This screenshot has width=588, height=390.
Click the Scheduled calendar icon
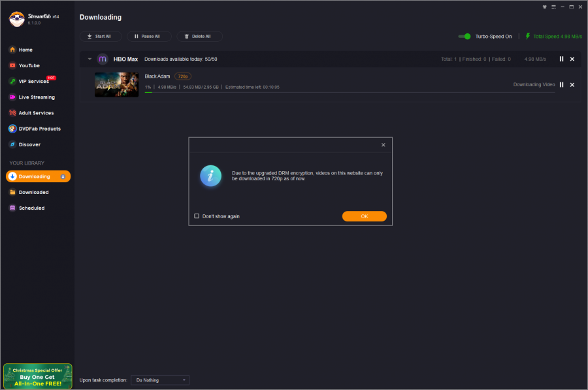[12, 208]
